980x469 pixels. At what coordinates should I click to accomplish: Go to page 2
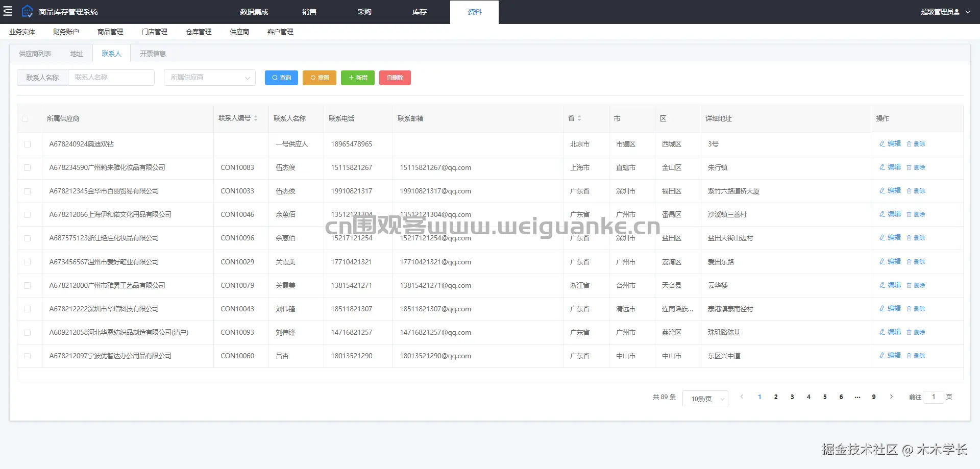pos(776,397)
